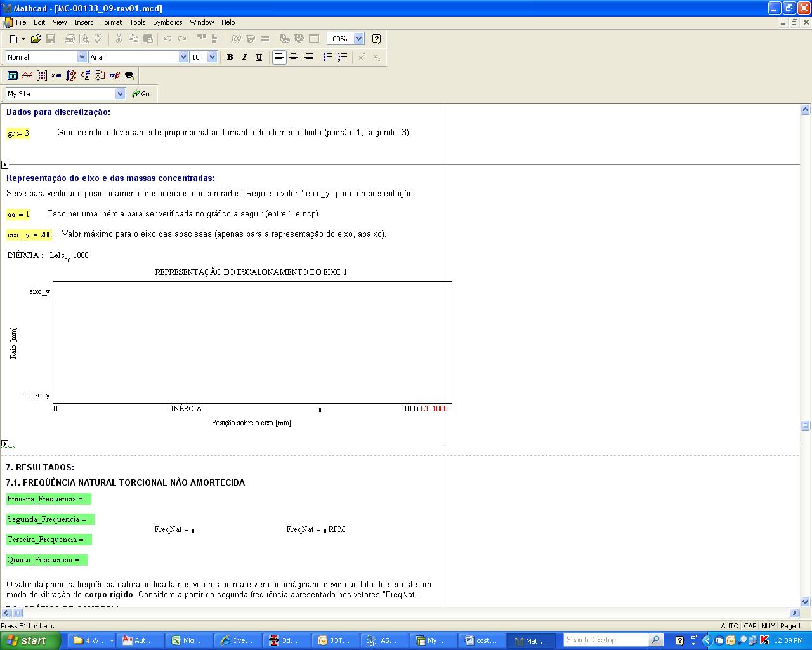Click the horizontal scrollbar thumb
812x650 pixels.
coord(18,613)
